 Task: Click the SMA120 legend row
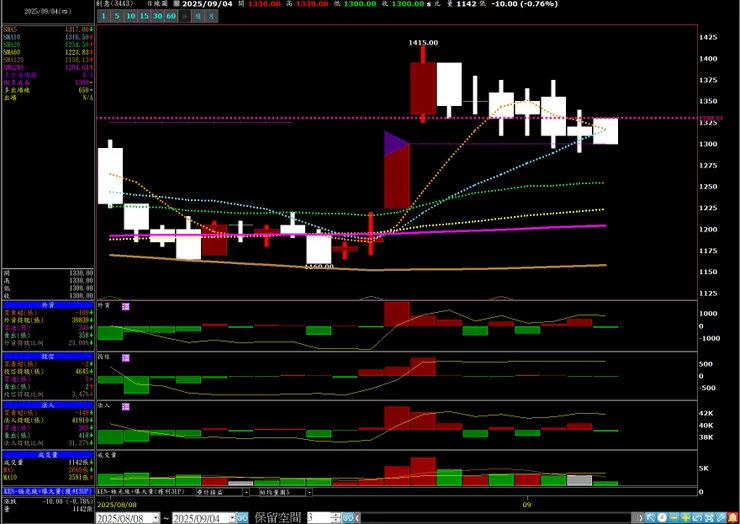pyautogui.click(x=48, y=60)
